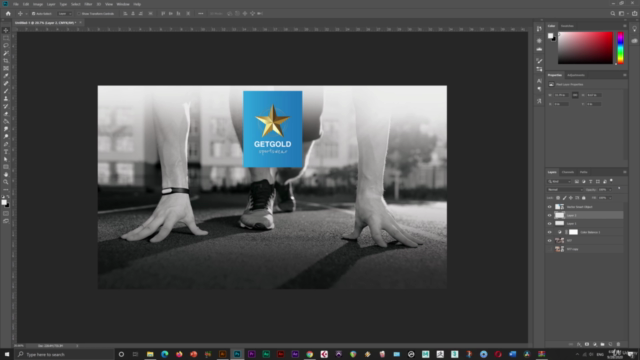Click inside the color picker field
The width and height of the screenshot is (640, 360).
coord(585,48)
